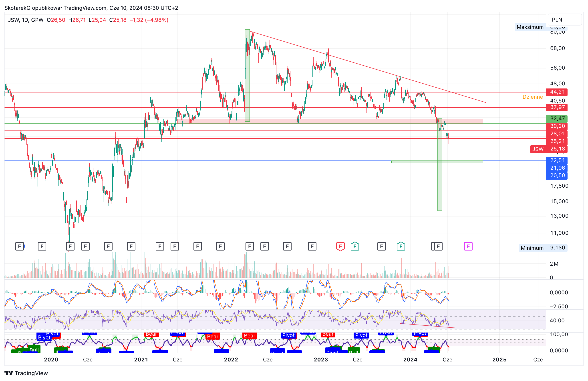Click the 2025 time axis label
588x381 pixels.
[x=499, y=359]
